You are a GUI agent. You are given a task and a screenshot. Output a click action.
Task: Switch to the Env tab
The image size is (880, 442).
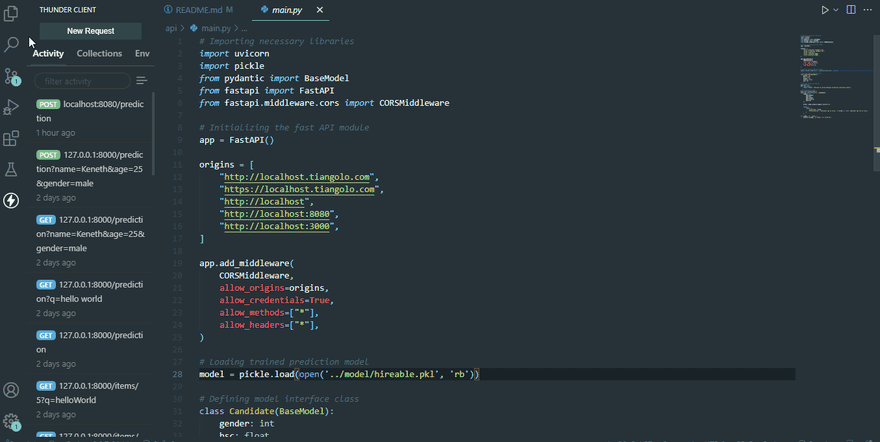coord(142,53)
